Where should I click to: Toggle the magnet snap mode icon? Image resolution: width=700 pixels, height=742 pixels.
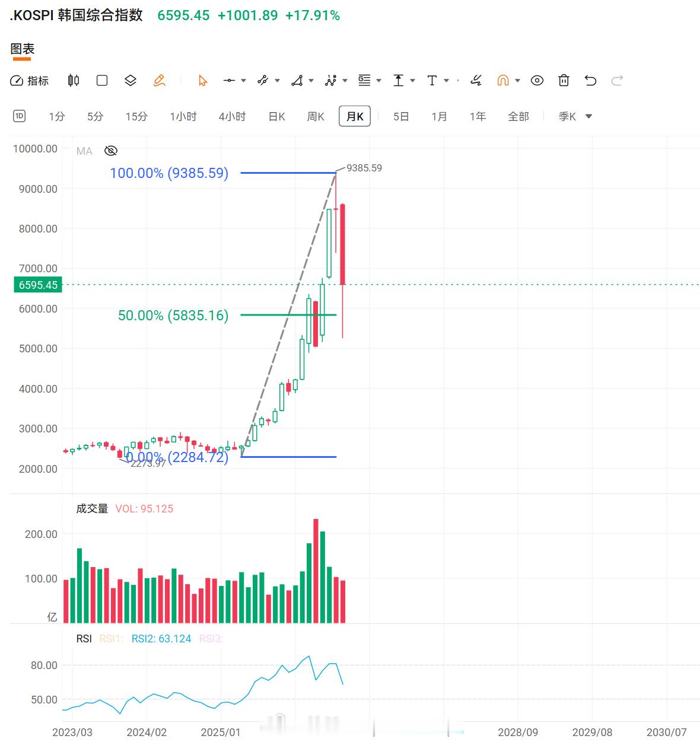(x=503, y=80)
